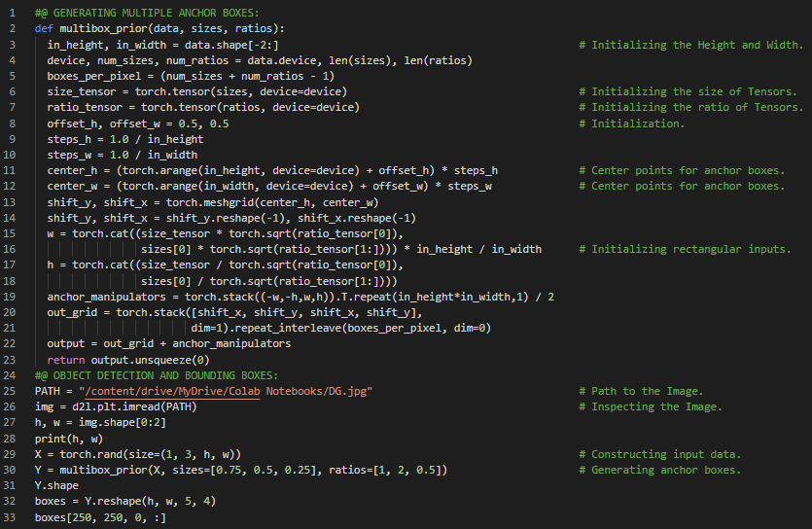Select line number 33 in the gutter
The width and height of the screenshot is (812, 529).
pyautogui.click(x=12, y=517)
